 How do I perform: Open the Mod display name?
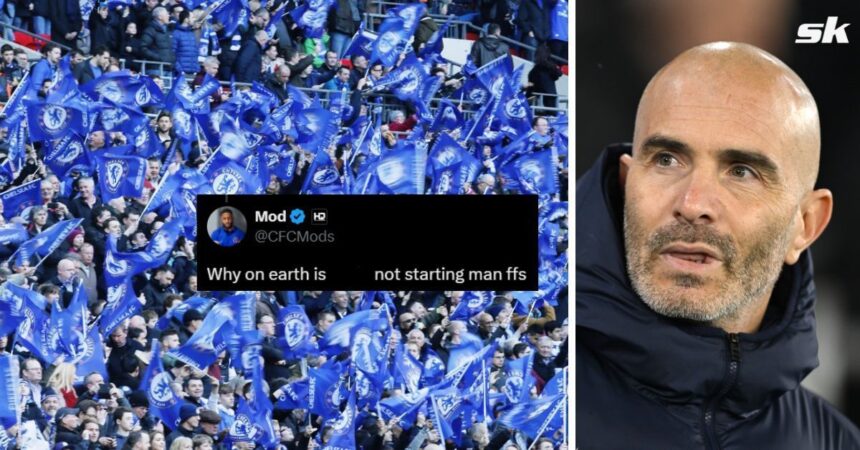coord(270,217)
